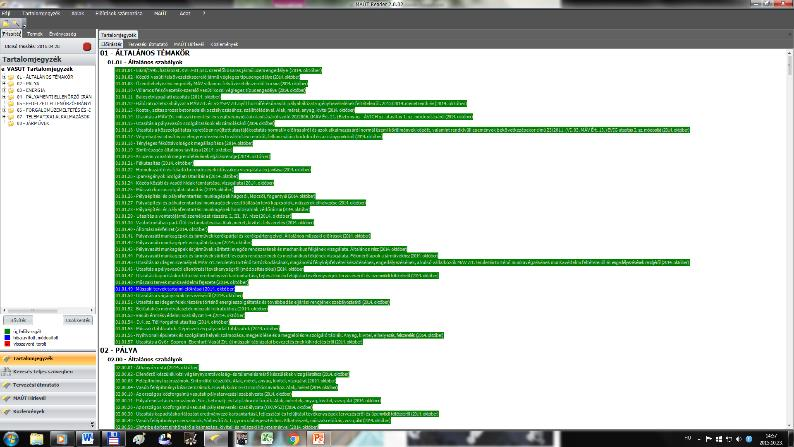
Task: Click tree scrollbar left arrow
Action: [x=4, y=310]
